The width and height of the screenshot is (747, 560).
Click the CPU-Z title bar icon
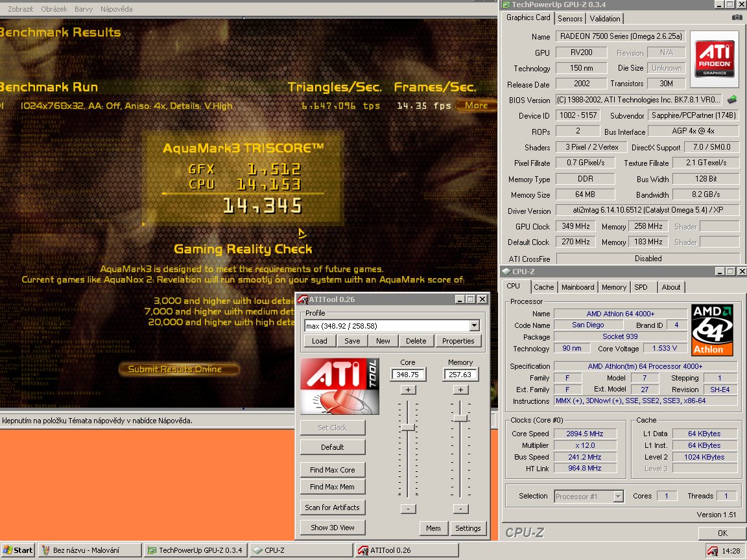[x=506, y=272]
